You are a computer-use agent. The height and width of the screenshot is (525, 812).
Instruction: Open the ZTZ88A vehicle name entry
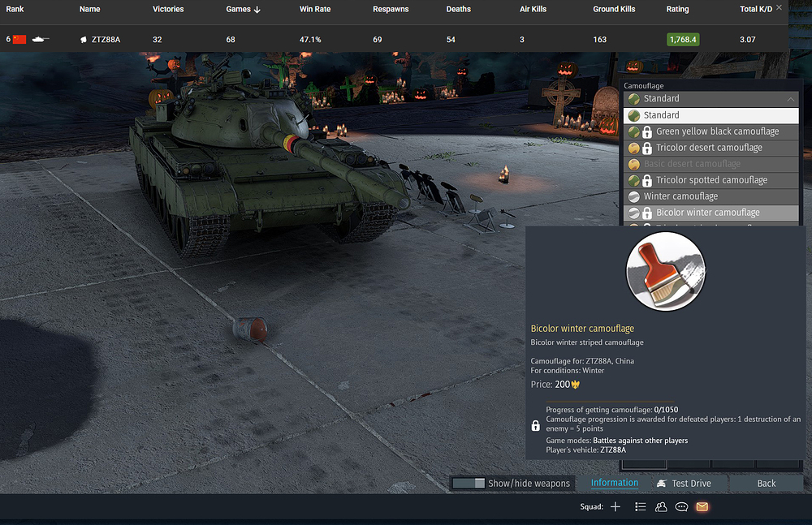point(106,39)
